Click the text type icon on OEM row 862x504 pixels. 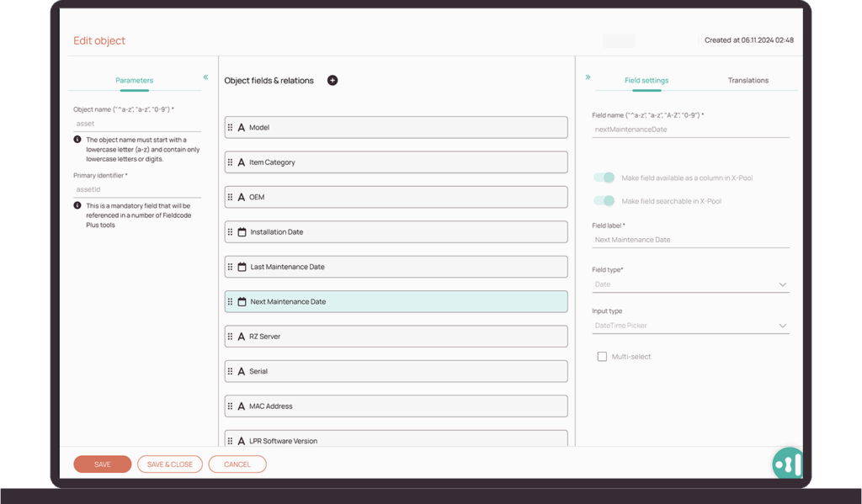pos(242,197)
